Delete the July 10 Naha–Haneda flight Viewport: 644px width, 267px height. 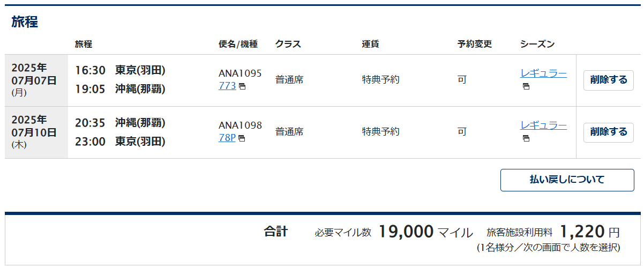(608, 132)
